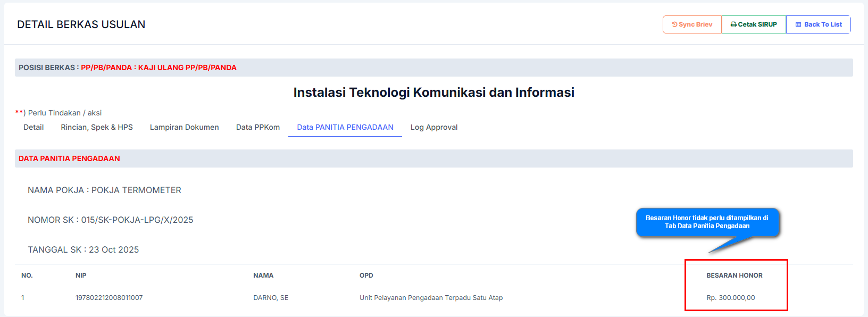Click the blue Besaran Honor annotation callout
The width and height of the screenshot is (868, 317).
(x=707, y=222)
